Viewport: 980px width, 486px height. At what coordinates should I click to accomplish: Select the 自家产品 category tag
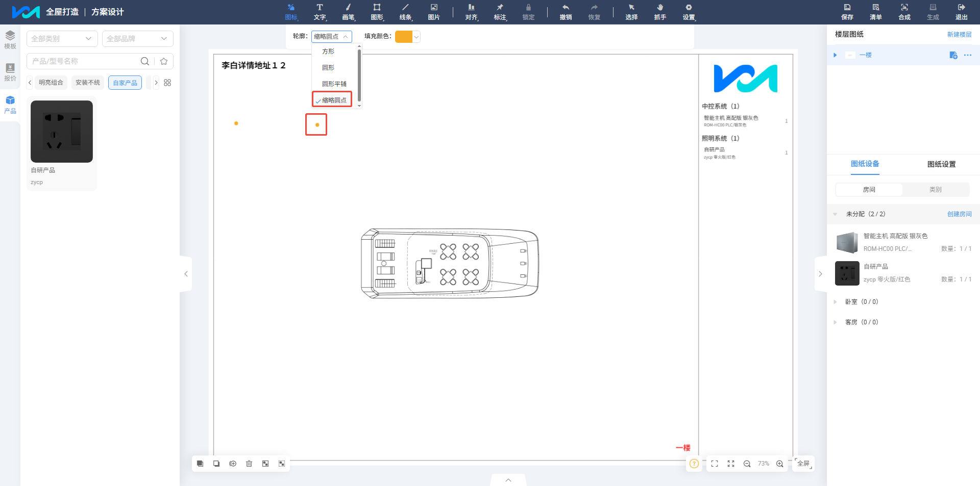click(x=125, y=83)
